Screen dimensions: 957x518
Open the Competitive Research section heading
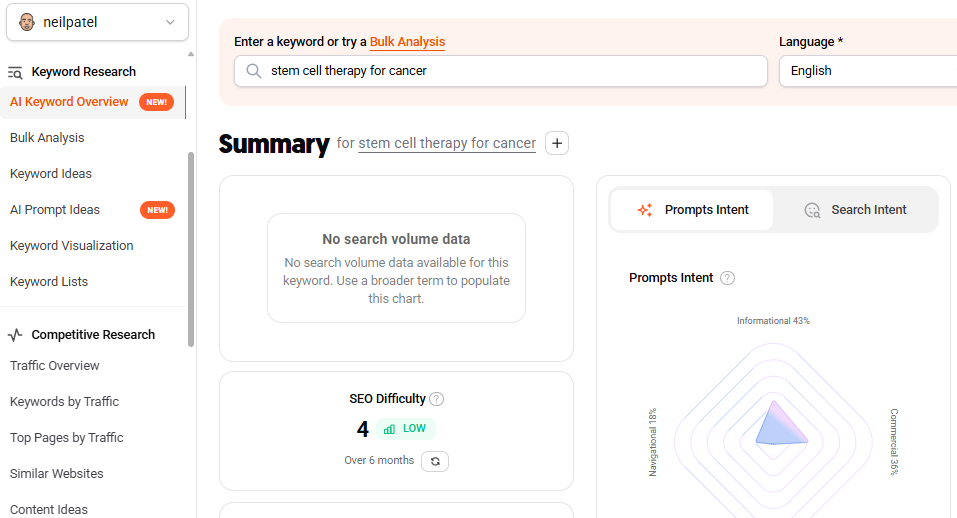(93, 335)
